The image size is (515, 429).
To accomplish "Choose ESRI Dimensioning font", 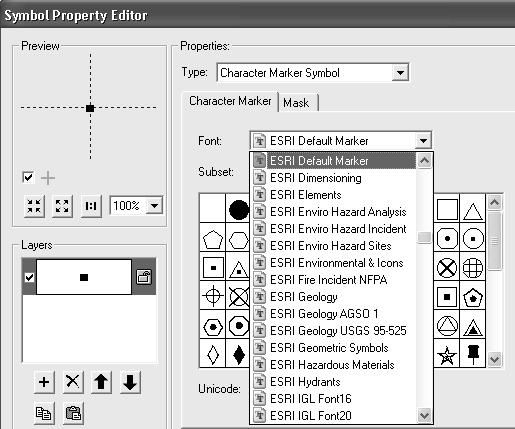I will tap(333, 178).
